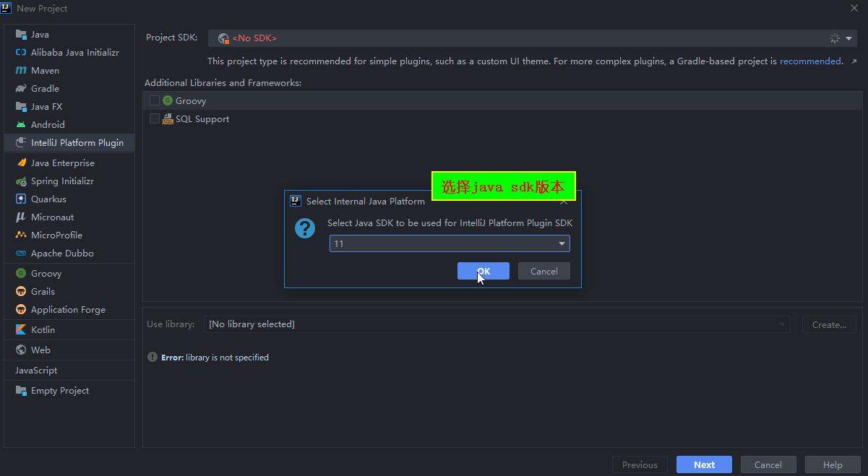The image size is (868, 476).
Task: Open the Use library combo box
Action: click(497, 324)
